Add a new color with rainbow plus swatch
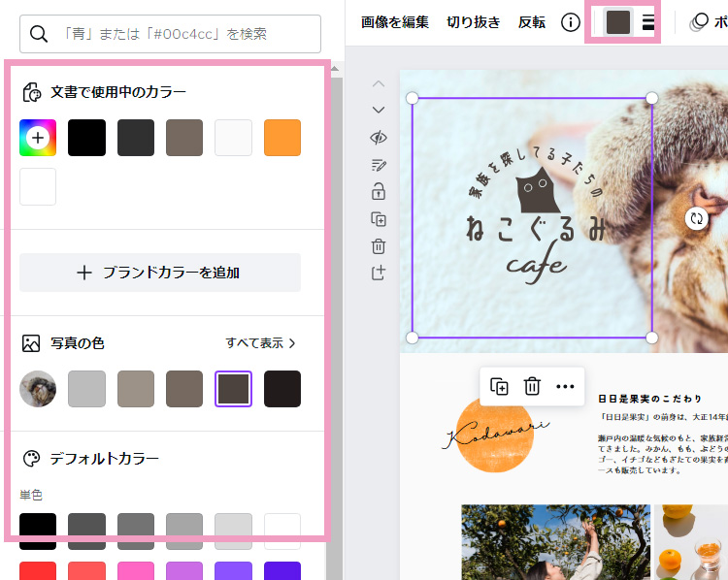 [38, 138]
